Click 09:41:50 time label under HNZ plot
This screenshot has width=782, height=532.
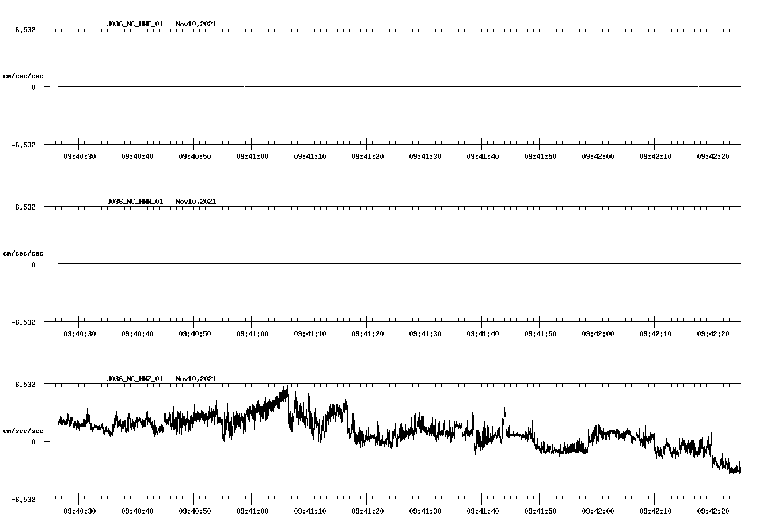[x=540, y=511]
